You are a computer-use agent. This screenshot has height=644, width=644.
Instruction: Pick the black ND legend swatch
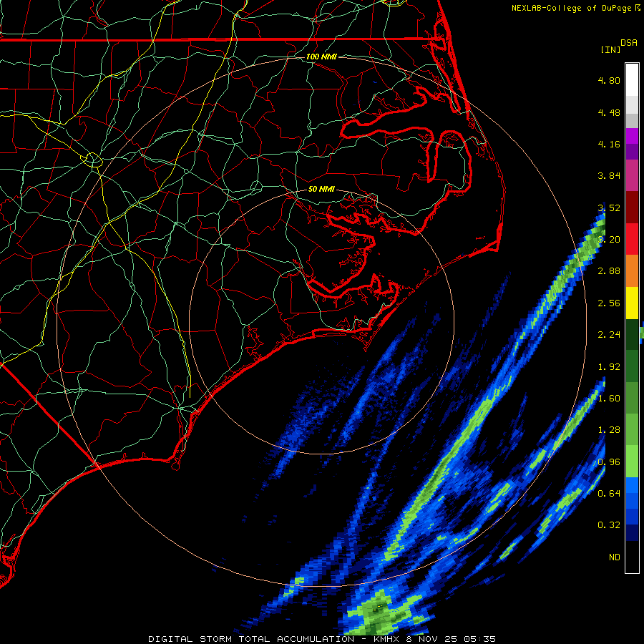[x=632, y=557]
